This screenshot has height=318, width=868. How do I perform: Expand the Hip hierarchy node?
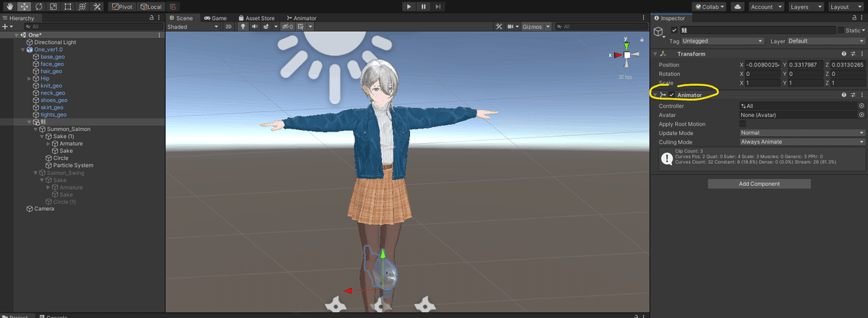point(28,79)
